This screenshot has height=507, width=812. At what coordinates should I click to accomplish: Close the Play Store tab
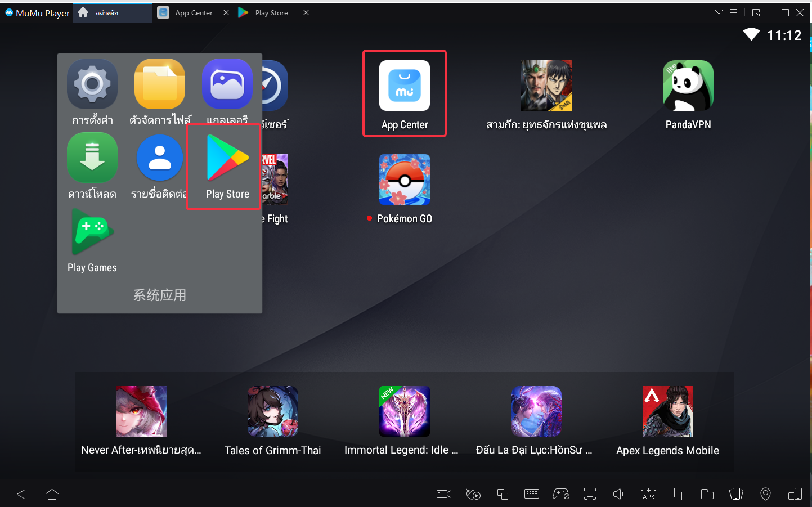tap(306, 13)
